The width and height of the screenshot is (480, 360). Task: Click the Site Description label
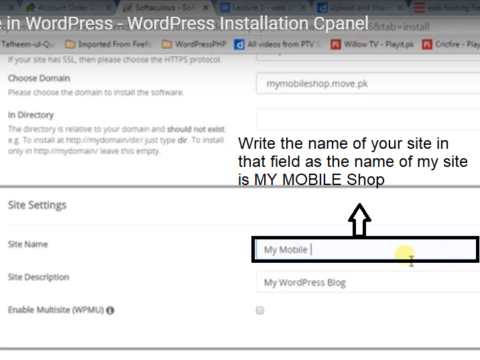39,277
